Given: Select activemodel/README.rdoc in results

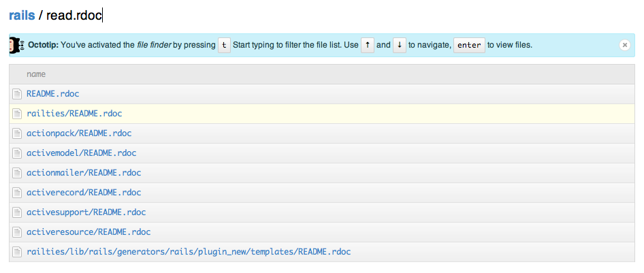Looking at the screenshot, I should point(81,153).
